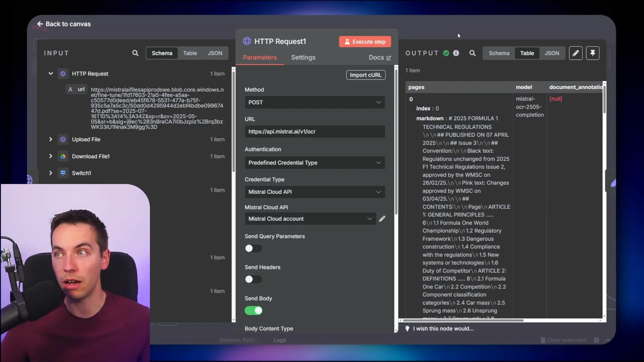Screen dimensions: 644x362
Task: Click the document_annotation column header
Action: 576,87
